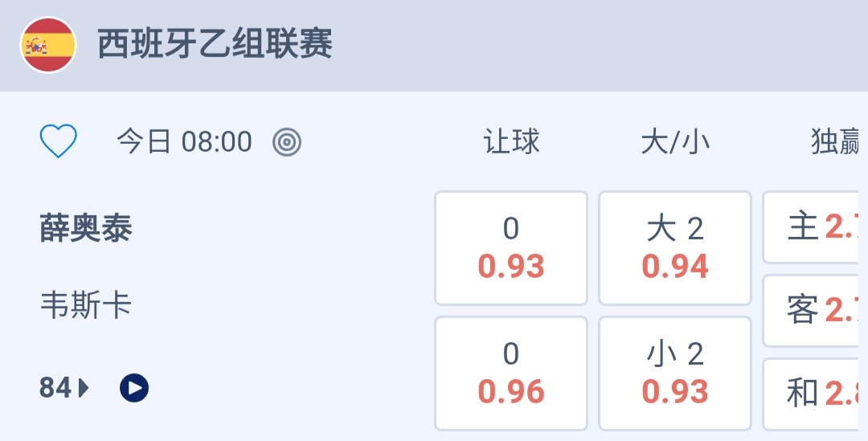This screenshot has width=868, height=441.
Task: Open the 韦斯卡 away team name
Action: click(x=86, y=305)
